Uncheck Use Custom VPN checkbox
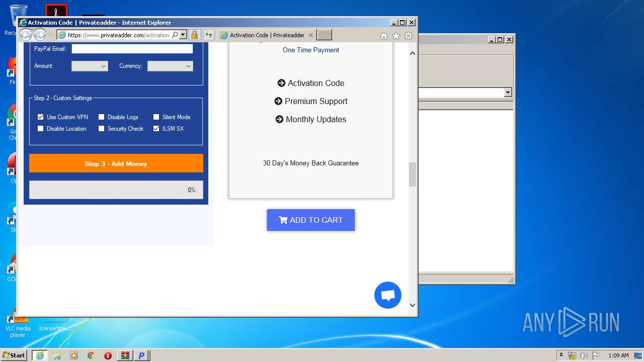Screen dimensions: 644x362 pyautogui.click(x=41, y=117)
